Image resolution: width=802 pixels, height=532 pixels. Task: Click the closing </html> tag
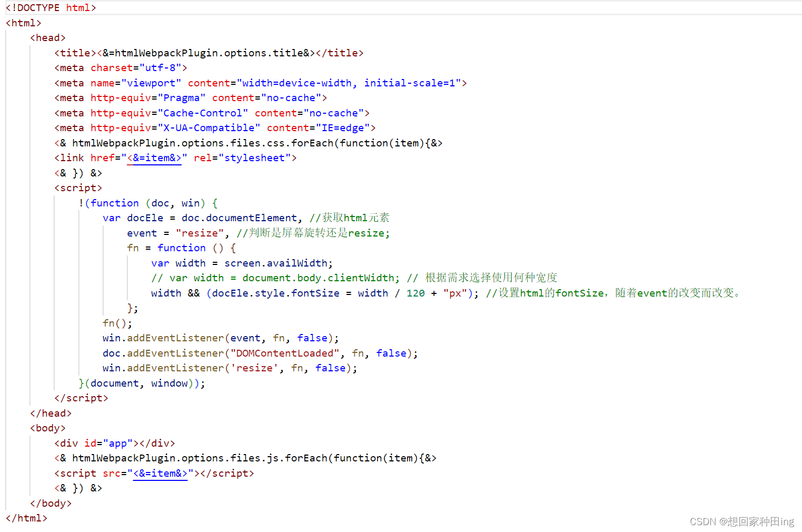(x=26, y=518)
